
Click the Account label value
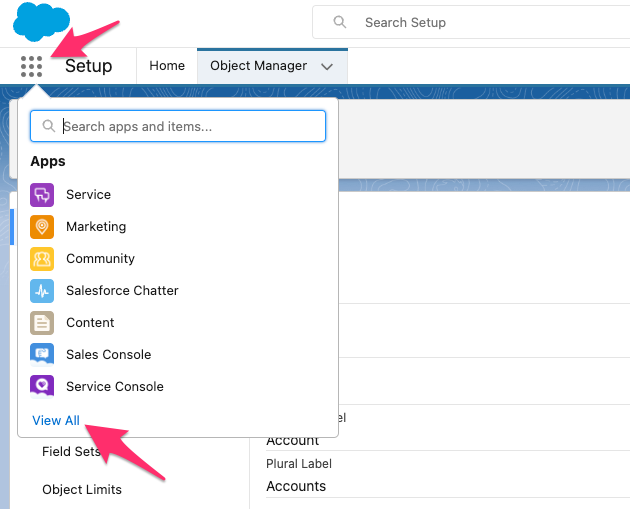click(x=292, y=442)
